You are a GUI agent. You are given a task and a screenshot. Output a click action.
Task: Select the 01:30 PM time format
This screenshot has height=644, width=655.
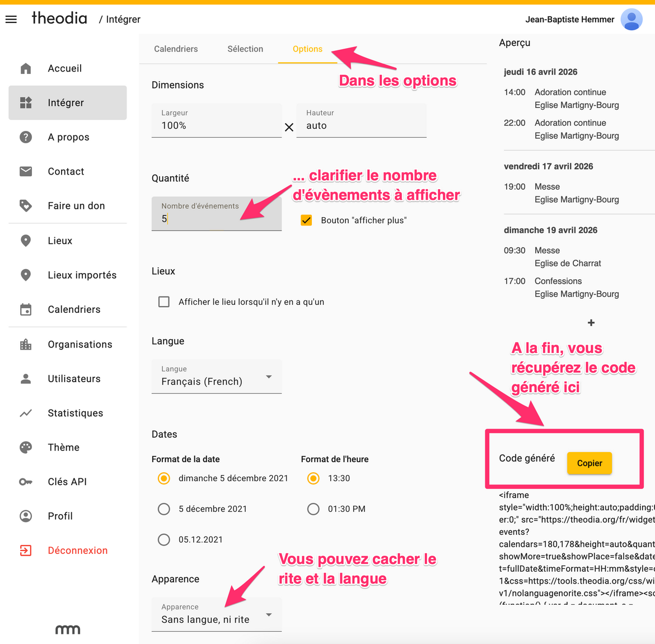(314, 509)
